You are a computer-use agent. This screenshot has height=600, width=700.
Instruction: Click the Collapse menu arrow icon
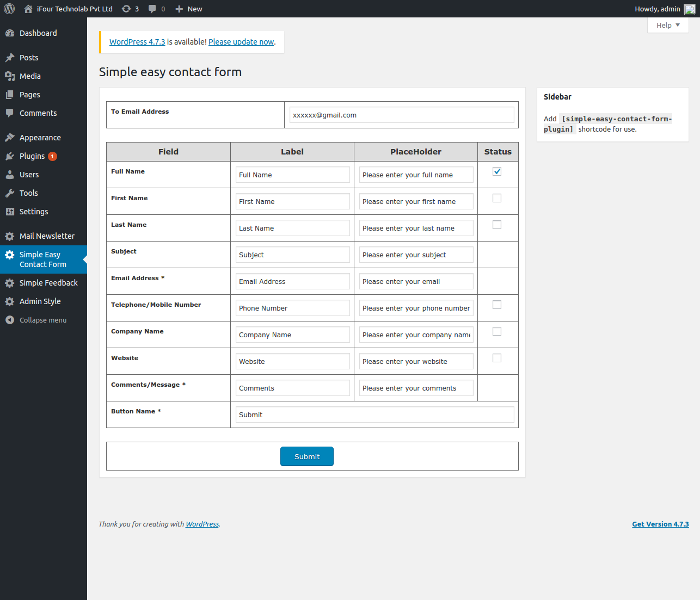point(10,320)
